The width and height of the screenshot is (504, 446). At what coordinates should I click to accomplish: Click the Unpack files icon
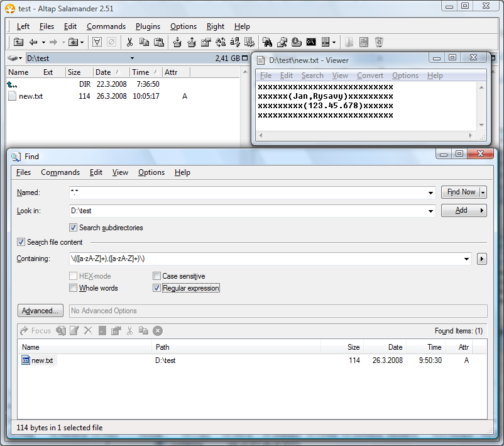coord(192,42)
